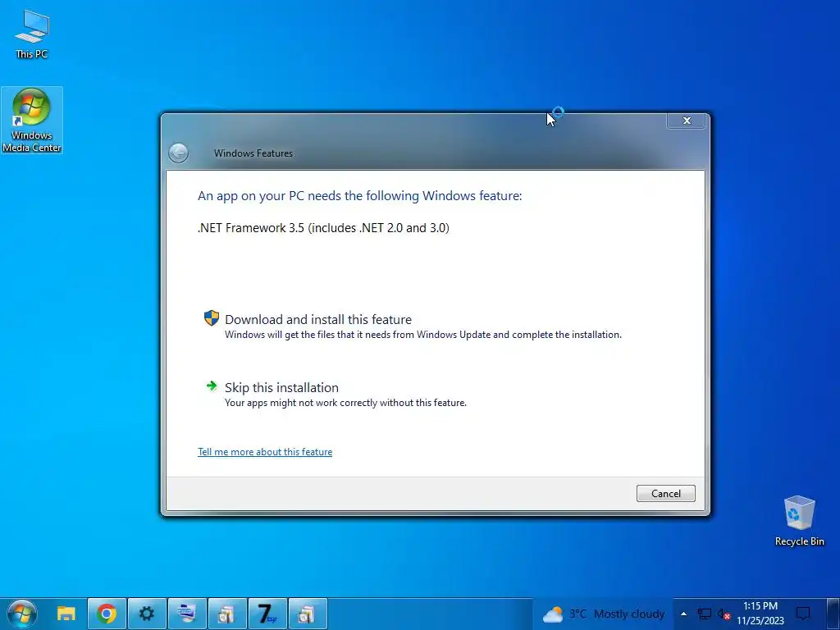Open the keyboard-styled app on the taskbar
Screen dimensions: 840x630
(186, 614)
